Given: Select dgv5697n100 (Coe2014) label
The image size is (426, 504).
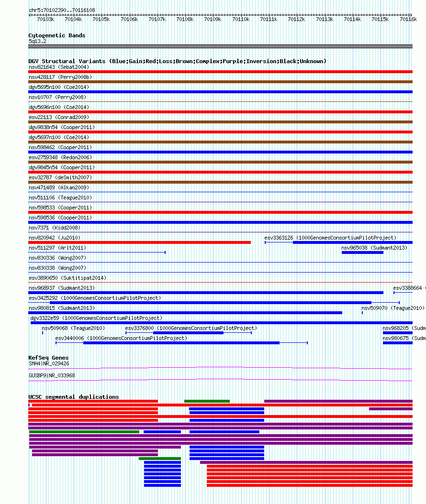Looking at the screenshot, I should [x=59, y=137].
